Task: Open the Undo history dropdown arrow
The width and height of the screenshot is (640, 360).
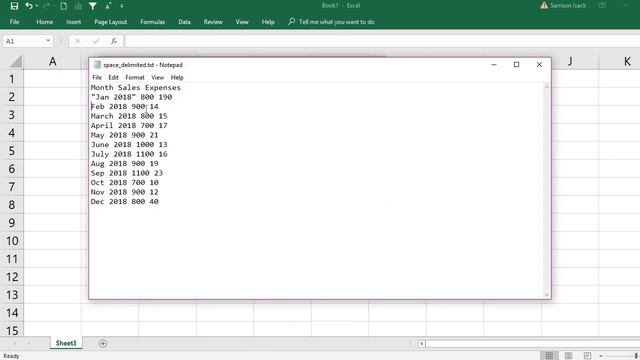Action: tap(37, 6)
